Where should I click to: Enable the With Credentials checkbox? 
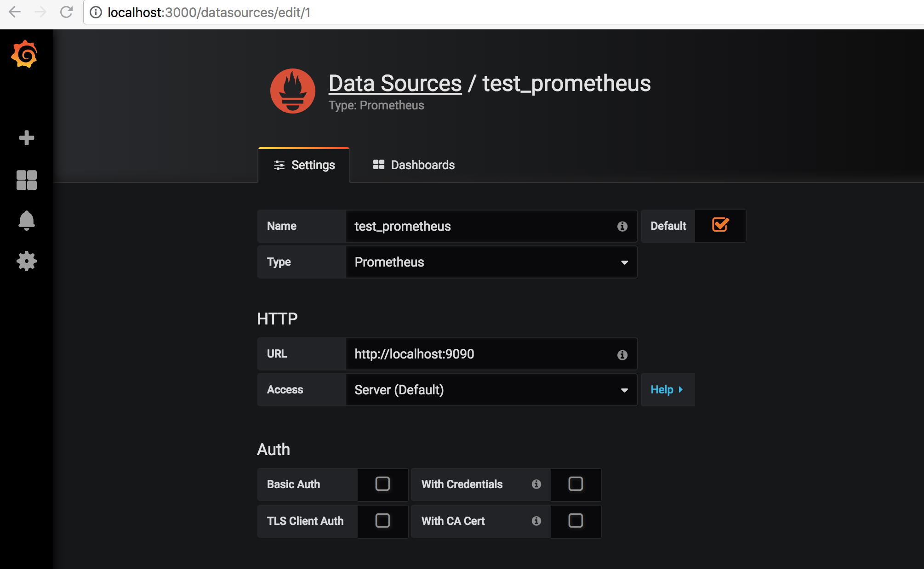pyautogui.click(x=576, y=484)
